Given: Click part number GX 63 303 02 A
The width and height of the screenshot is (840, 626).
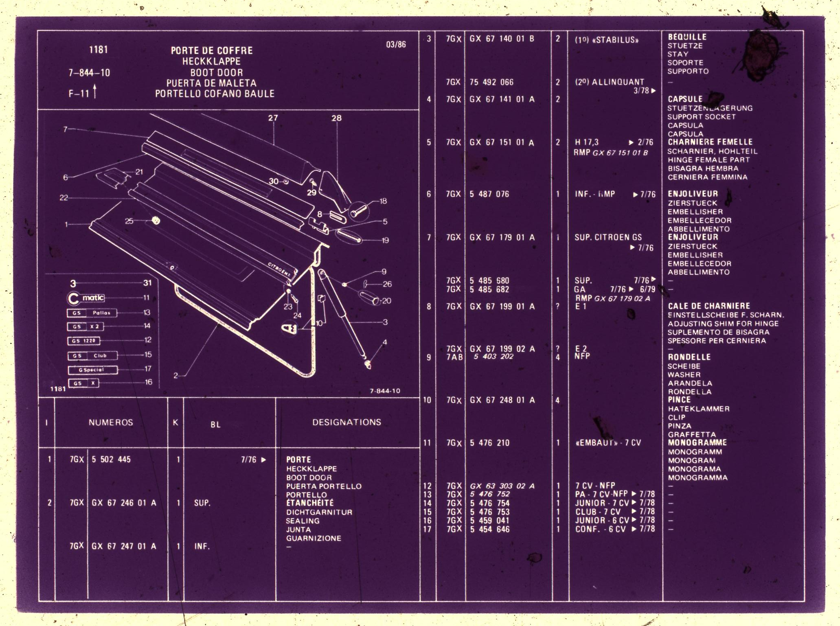Looking at the screenshot, I should [502, 486].
